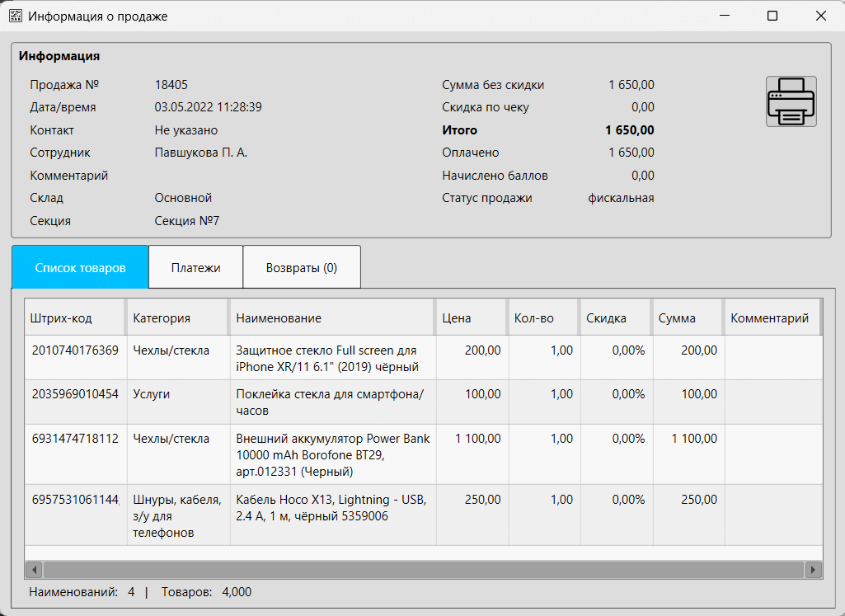The height and width of the screenshot is (616, 845).
Task: Click the printer icon to print receipt
Action: [791, 101]
